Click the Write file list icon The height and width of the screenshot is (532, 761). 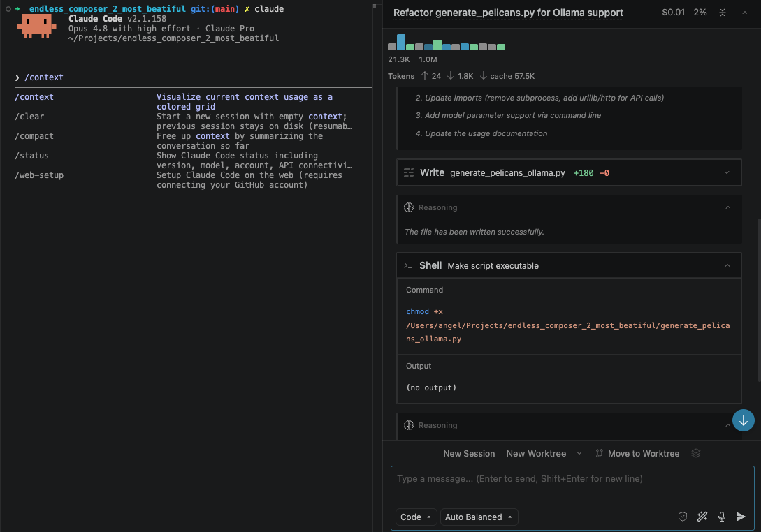point(409,172)
